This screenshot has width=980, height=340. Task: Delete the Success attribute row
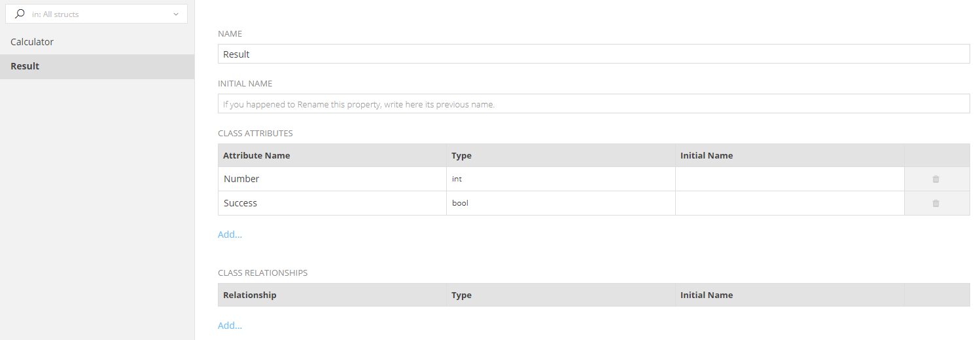(936, 203)
